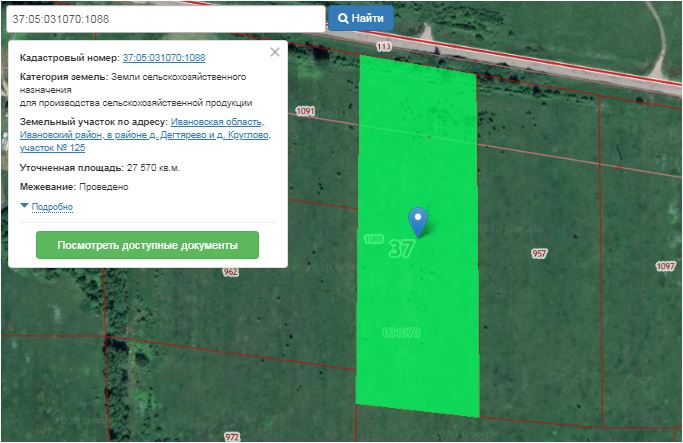Select parcel label 972 on the map
Screen dimensions: 683x443
(233, 437)
